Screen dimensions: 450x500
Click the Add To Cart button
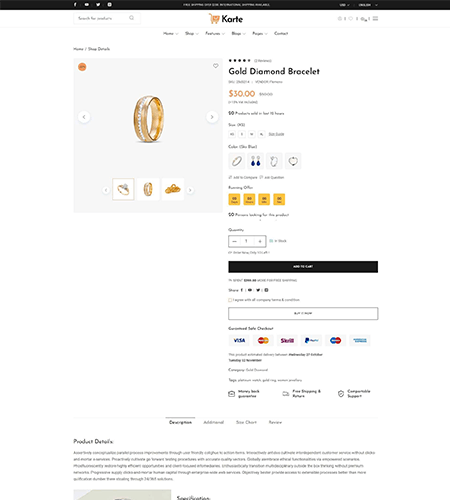pos(303,267)
